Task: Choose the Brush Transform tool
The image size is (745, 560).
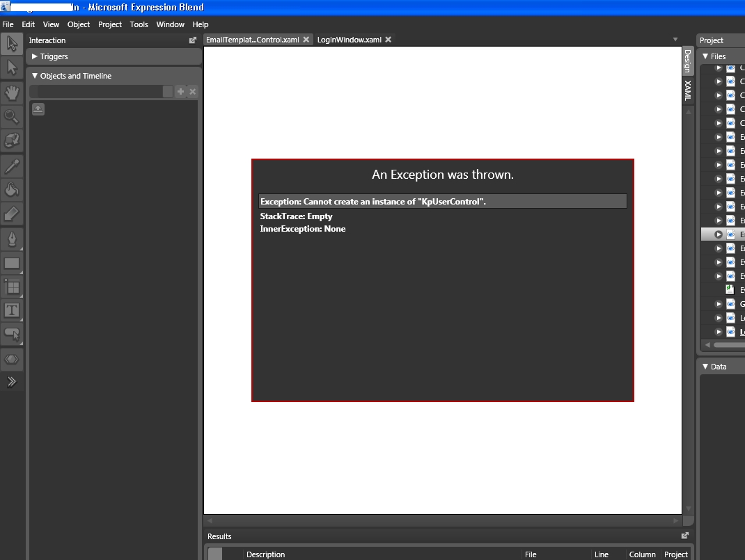Action: click(x=12, y=214)
